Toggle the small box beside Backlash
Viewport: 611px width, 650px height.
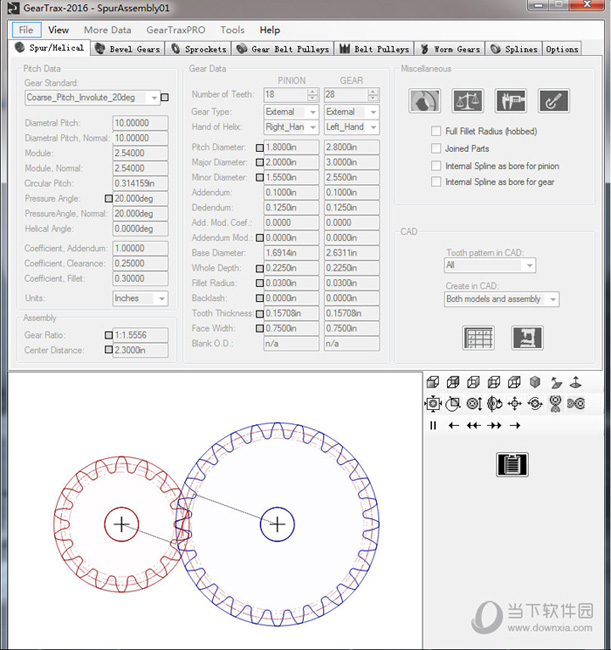(x=259, y=298)
